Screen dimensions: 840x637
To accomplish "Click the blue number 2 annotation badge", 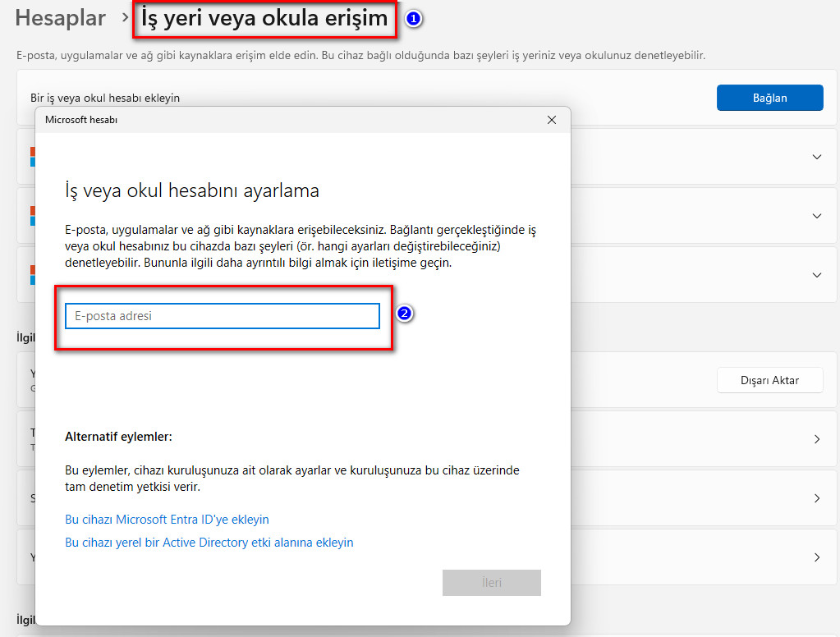I will pos(403,314).
